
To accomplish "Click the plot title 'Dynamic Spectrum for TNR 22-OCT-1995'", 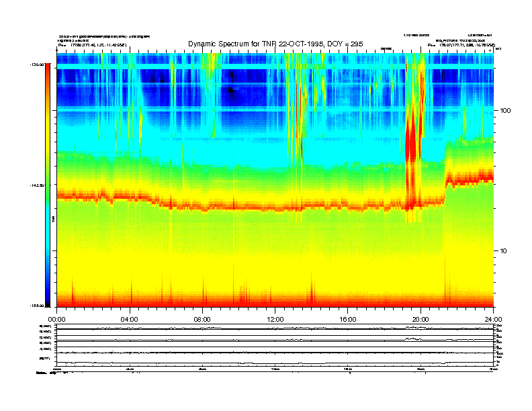I will tap(275, 44).
